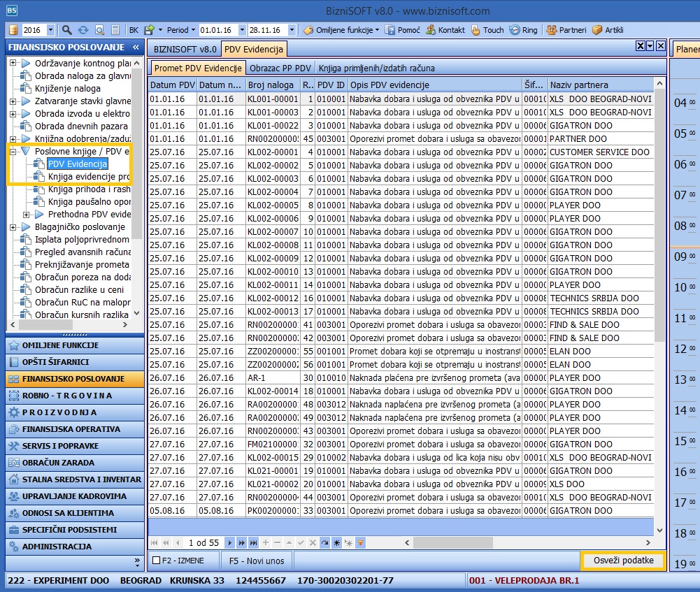Click the magnifier search icon in toolbar
Screen dimensions: 700x592
coord(67,30)
